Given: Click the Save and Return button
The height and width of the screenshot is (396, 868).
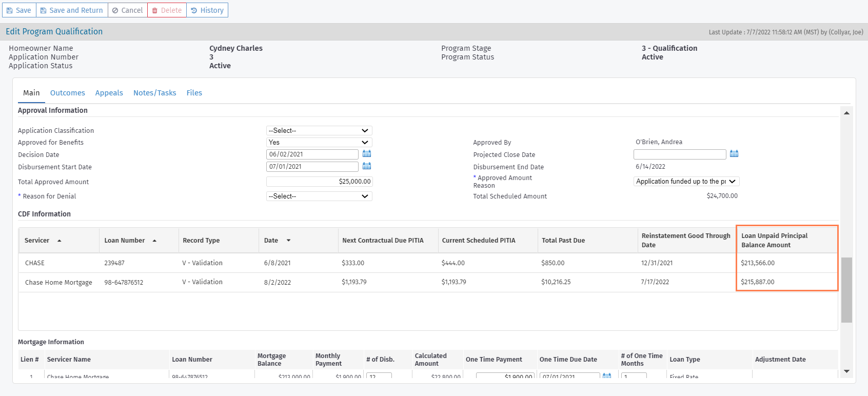Looking at the screenshot, I should pos(72,10).
